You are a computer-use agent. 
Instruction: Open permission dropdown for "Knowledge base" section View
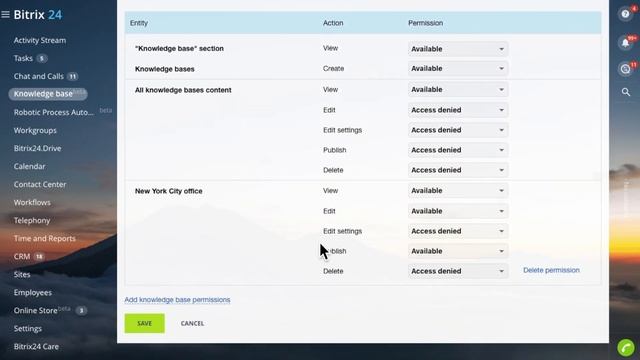click(458, 49)
